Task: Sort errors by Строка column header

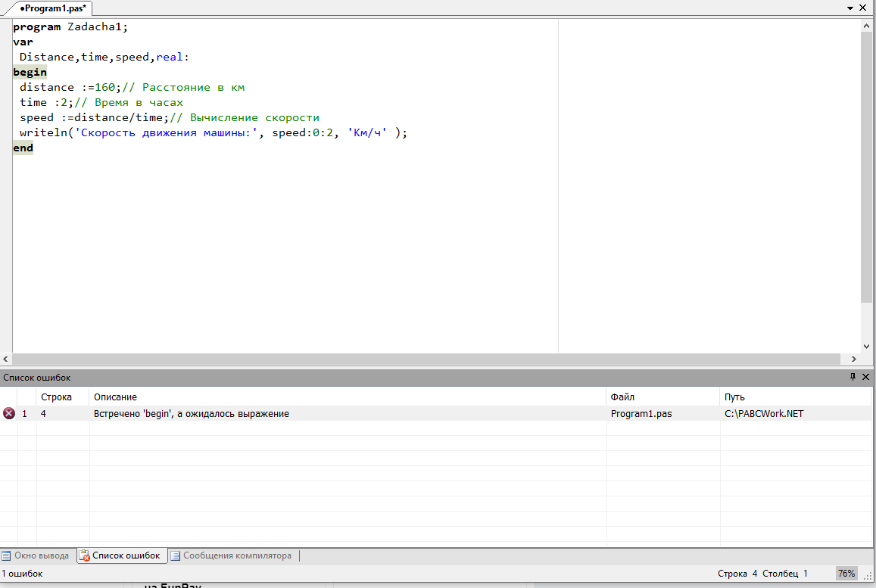Action: tap(63, 397)
